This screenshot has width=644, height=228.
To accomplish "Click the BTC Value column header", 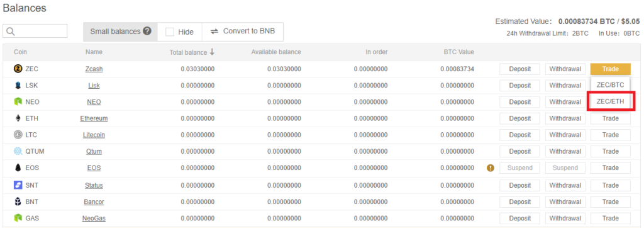I will point(458,52).
